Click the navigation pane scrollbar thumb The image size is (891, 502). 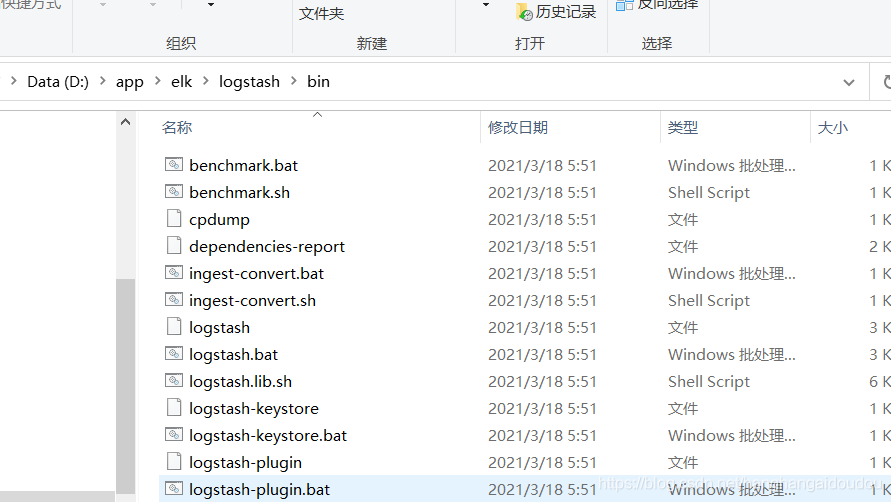tap(126, 385)
